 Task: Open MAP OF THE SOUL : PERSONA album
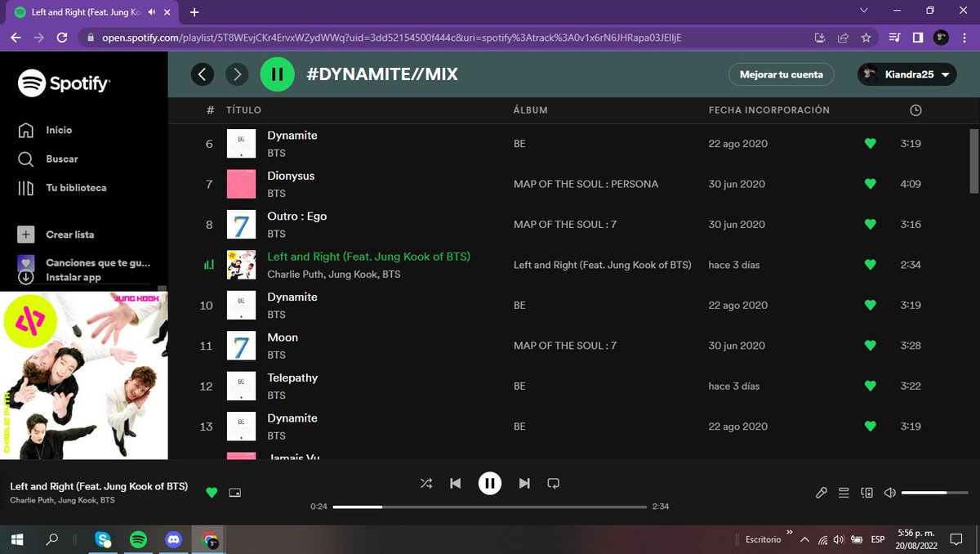[586, 184]
